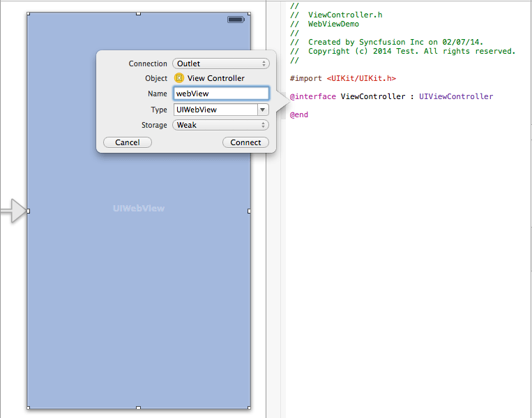Open the Storage dropdown set to Weak
532x418 pixels.
[220, 125]
